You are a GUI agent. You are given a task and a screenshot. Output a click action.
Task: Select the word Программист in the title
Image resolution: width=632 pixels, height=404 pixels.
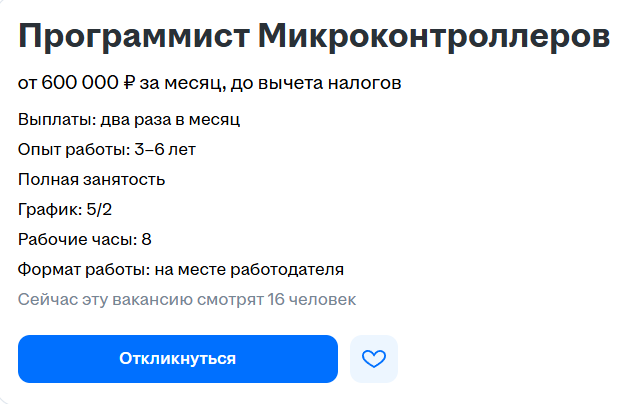[134, 37]
